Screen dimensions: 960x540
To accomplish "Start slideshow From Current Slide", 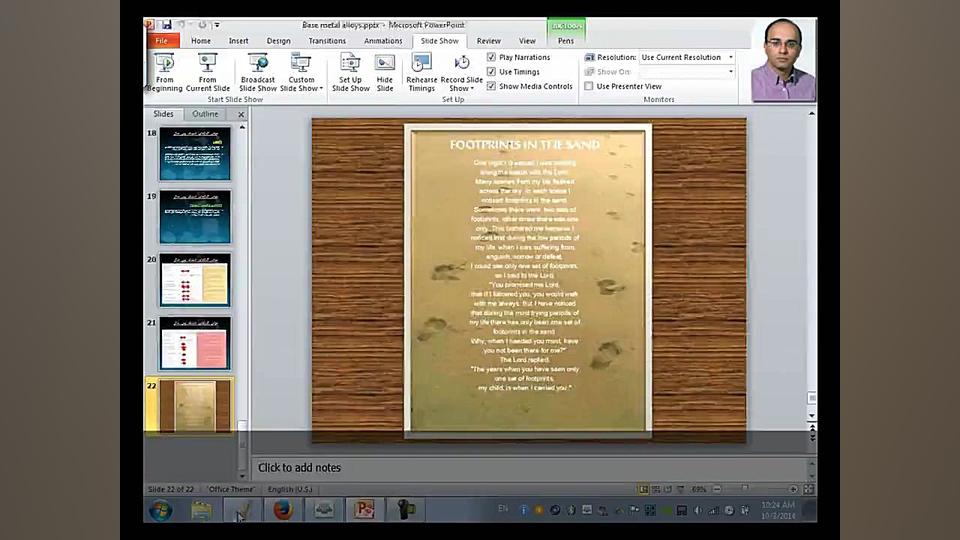I will [x=208, y=72].
